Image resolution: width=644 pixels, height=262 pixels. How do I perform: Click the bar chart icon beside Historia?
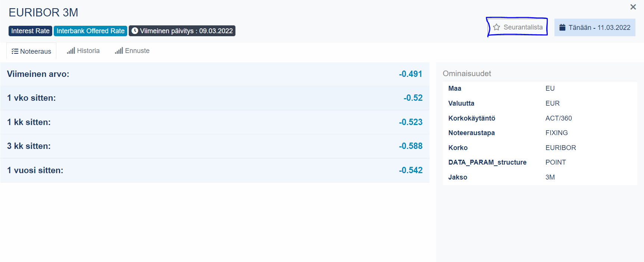coord(71,51)
